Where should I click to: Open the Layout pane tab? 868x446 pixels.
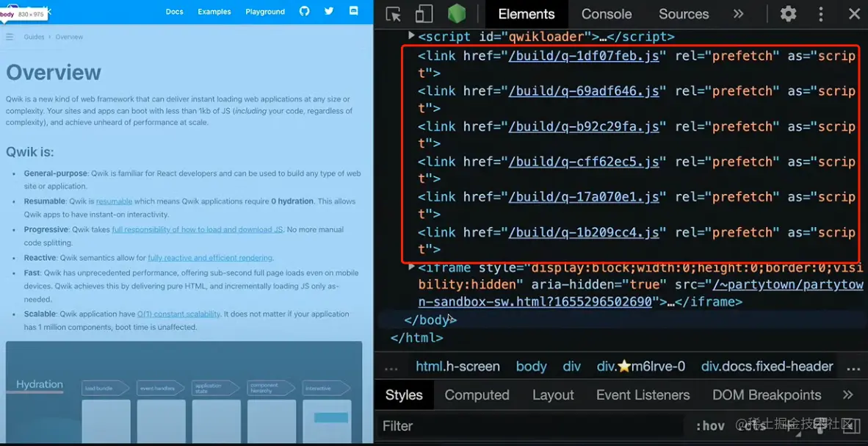[553, 395]
